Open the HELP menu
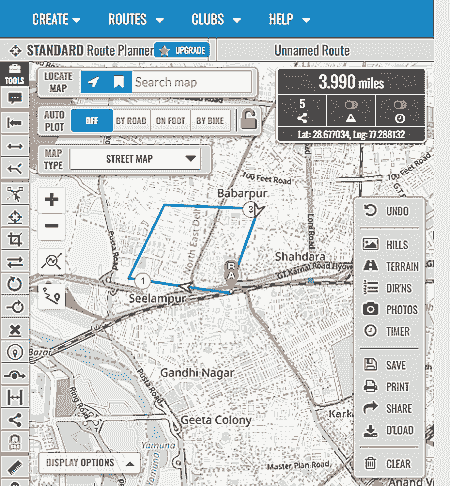Image resolution: width=450 pixels, height=486 pixels. (x=289, y=19)
